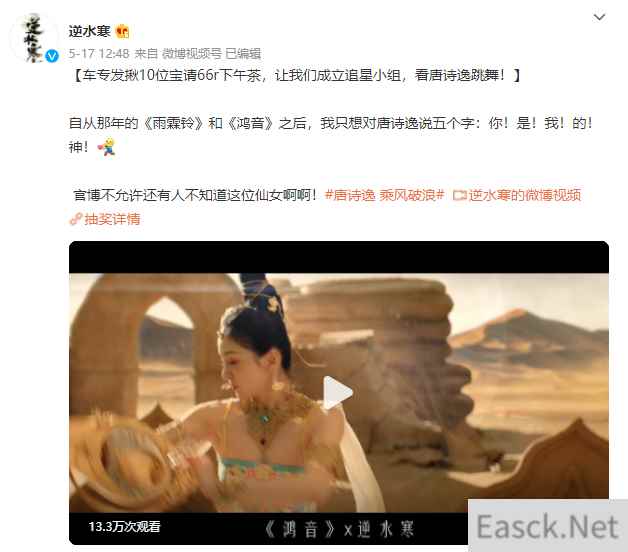This screenshot has height=552, width=628.
Task: Click the 13.3万次观看 view count
Action: tap(125, 526)
